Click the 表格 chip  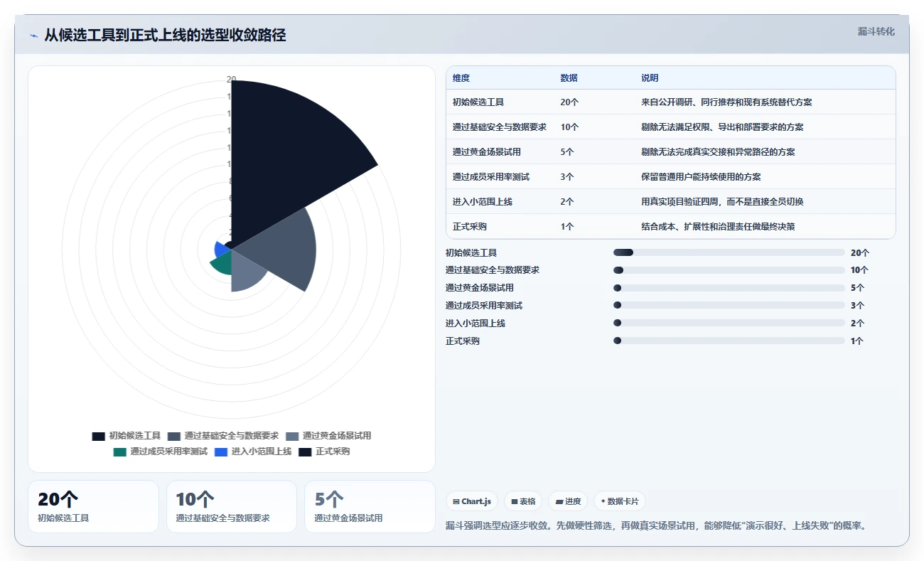pyautogui.click(x=523, y=501)
